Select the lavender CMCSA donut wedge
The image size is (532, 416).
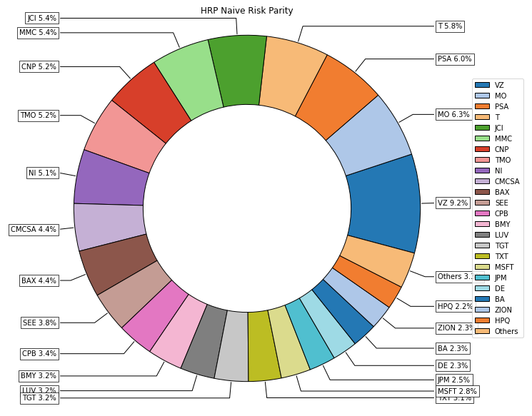point(110,225)
